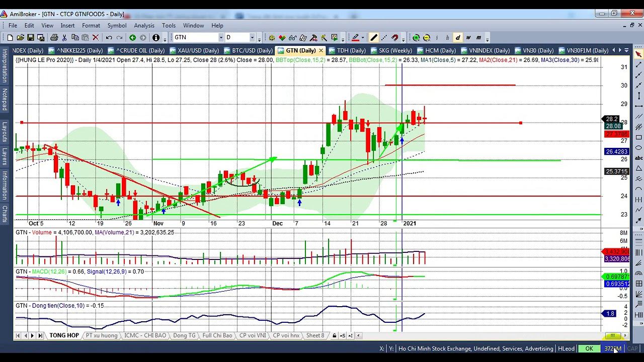Screen dimensions: 644x362
Task: Click the Save all icon
Action: click(x=41, y=38)
